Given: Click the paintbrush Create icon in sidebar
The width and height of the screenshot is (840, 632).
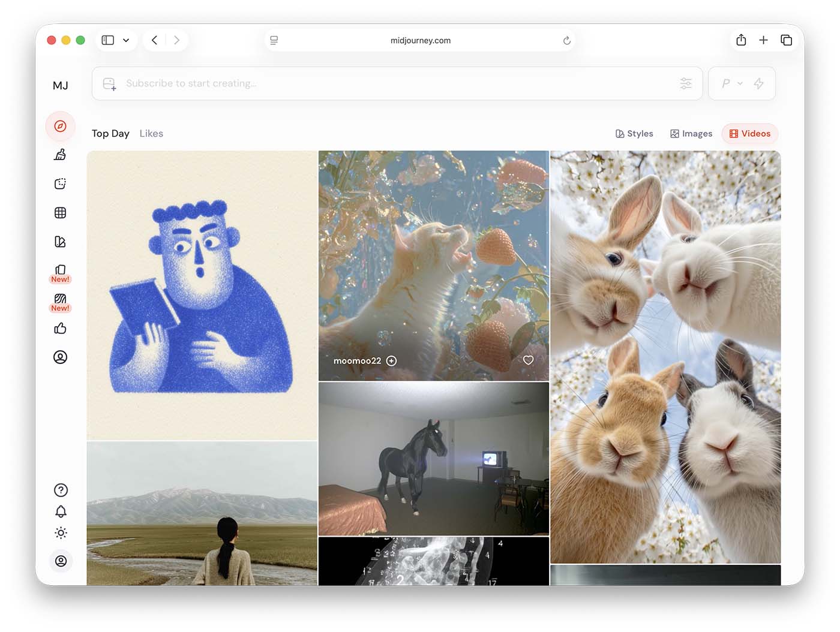Looking at the screenshot, I should coord(60,155).
